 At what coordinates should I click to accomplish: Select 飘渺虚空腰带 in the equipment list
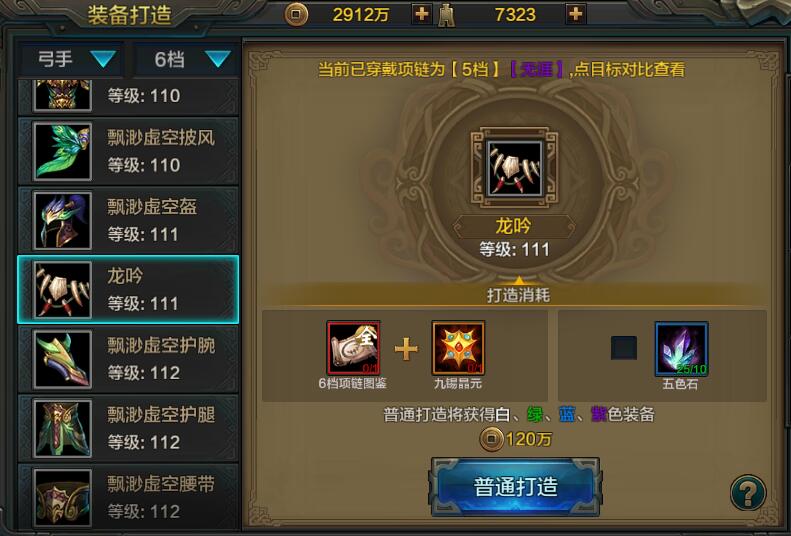(x=128, y=497)
